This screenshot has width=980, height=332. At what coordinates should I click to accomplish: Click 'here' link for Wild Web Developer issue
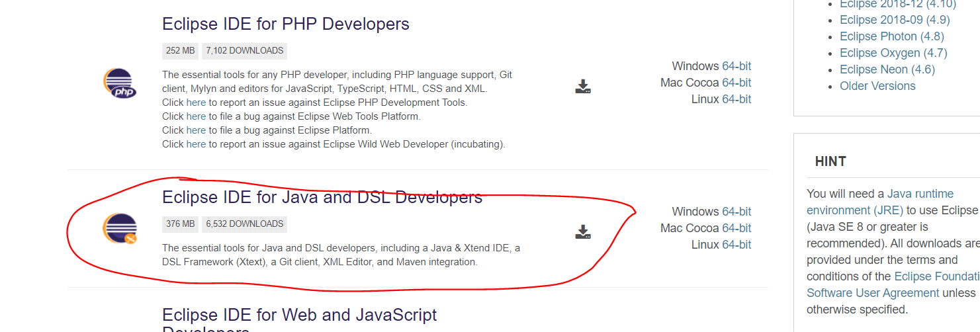[x=196, y=144]
